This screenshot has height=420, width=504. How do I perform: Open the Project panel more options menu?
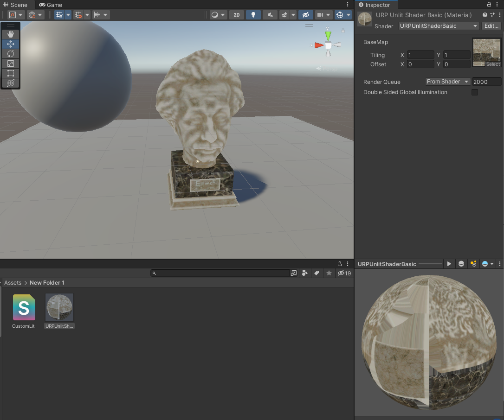(x=348, y=264)
